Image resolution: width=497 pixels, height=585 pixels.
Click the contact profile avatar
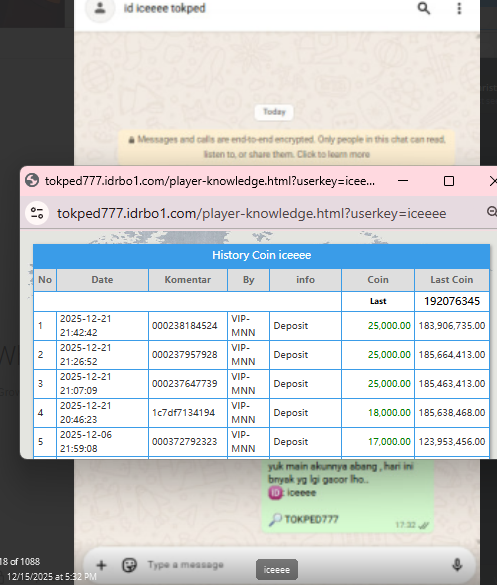point(100,8)
